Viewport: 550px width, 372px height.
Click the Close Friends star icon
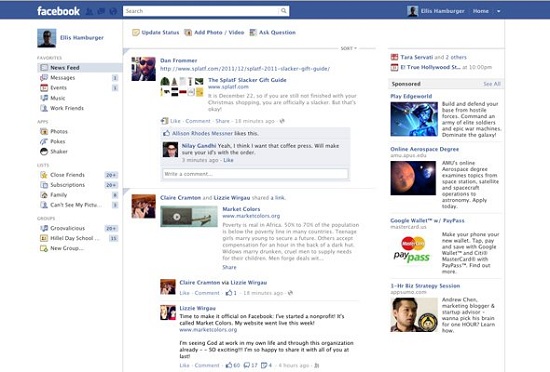[44, 175]
